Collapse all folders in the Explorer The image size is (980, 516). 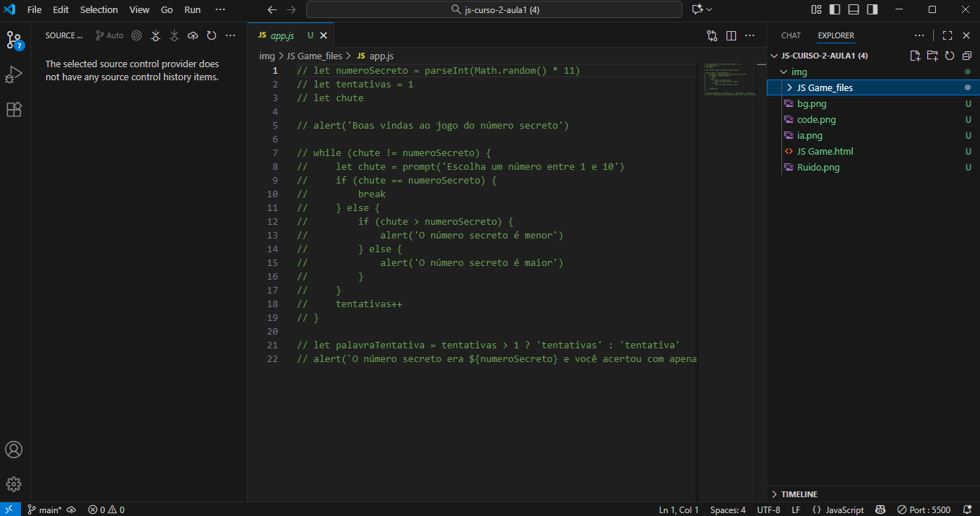click(967, 56)
